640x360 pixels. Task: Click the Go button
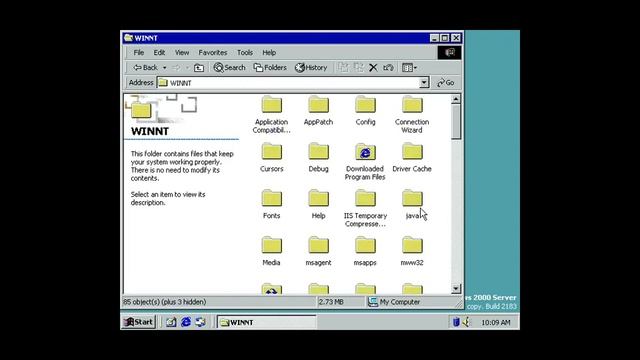(446, 83)
